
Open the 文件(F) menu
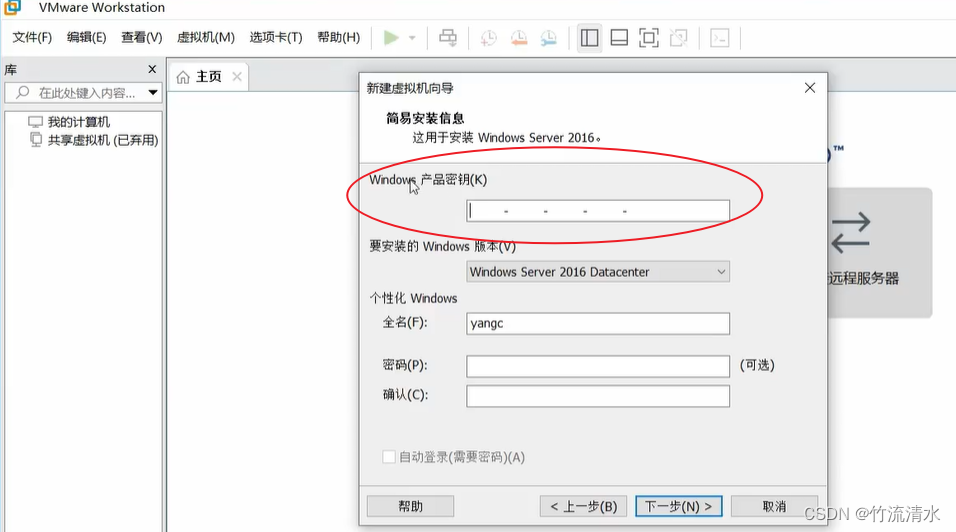[x=32, y=37]
